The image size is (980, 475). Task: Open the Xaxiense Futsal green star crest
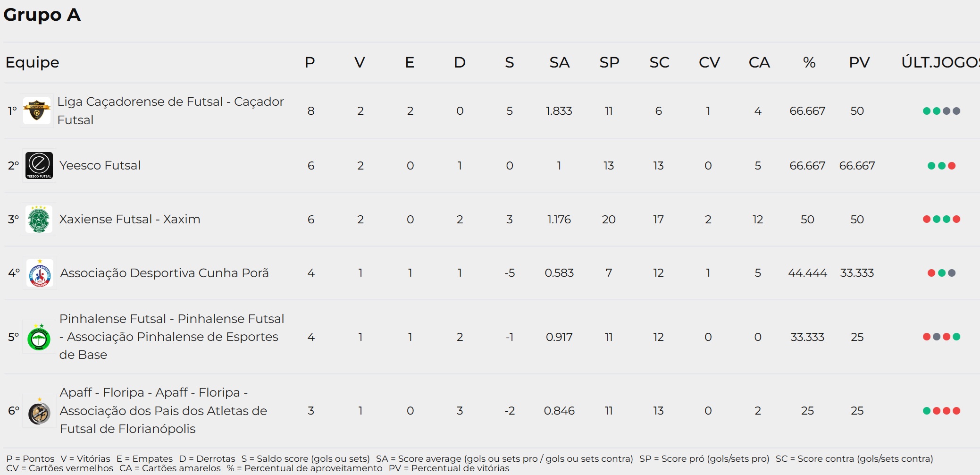coord(39,219)
